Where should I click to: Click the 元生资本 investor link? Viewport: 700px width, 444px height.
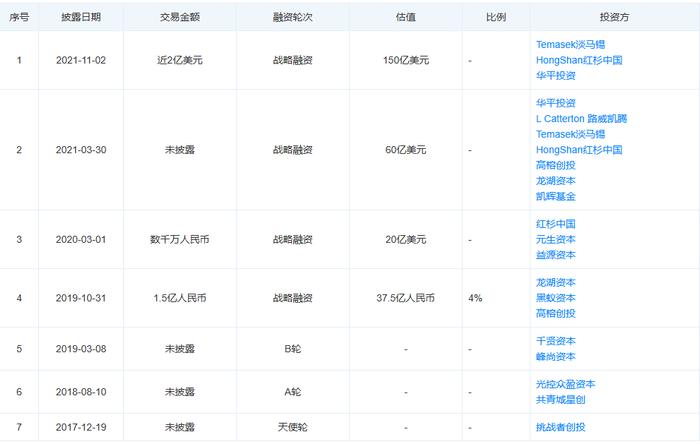[556, 240]
